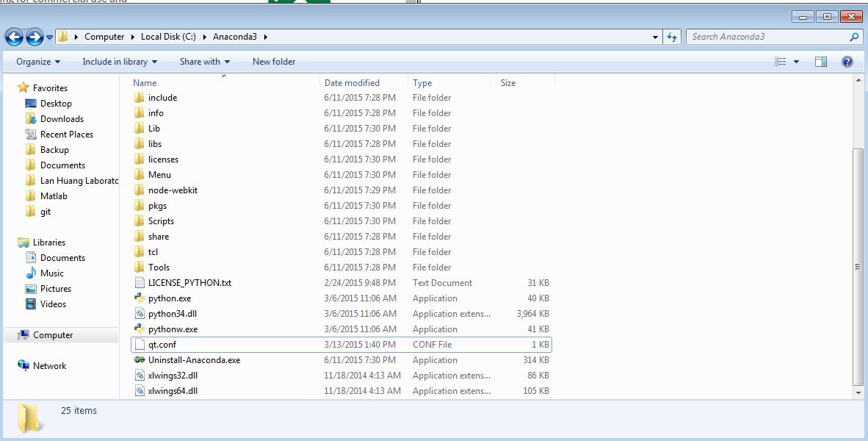868x441 pixels.
Task: Open the view options dropdown arrow
Action: [x=796, y=62]
